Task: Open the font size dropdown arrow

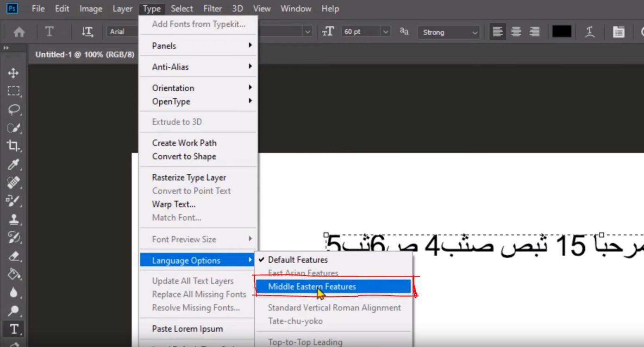Action: (385, 32)
